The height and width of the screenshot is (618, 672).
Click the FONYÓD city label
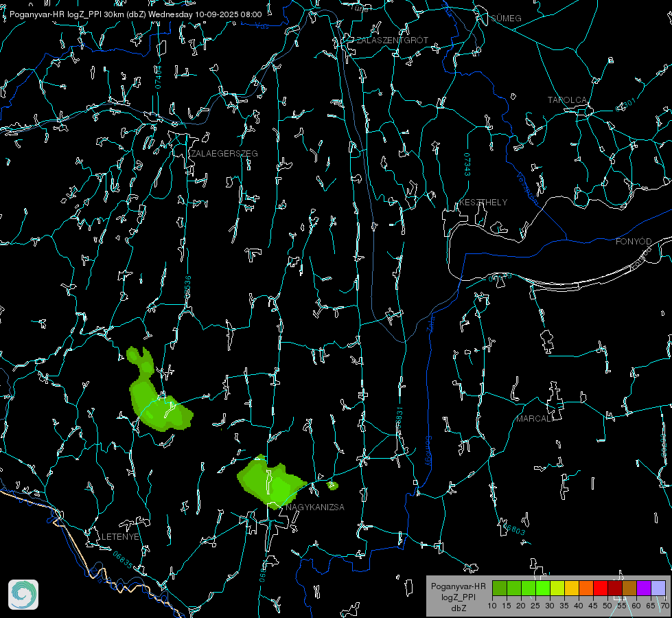coord(634,242)
